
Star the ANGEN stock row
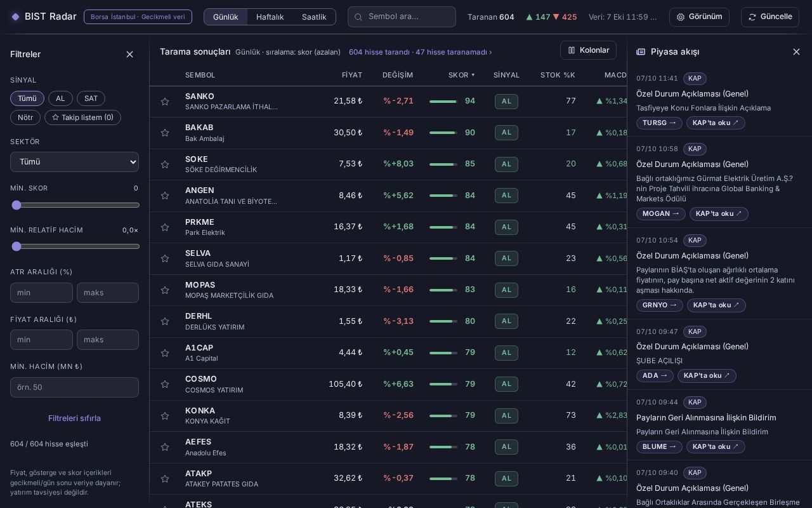pyautogui.click(x=165, y=196)
